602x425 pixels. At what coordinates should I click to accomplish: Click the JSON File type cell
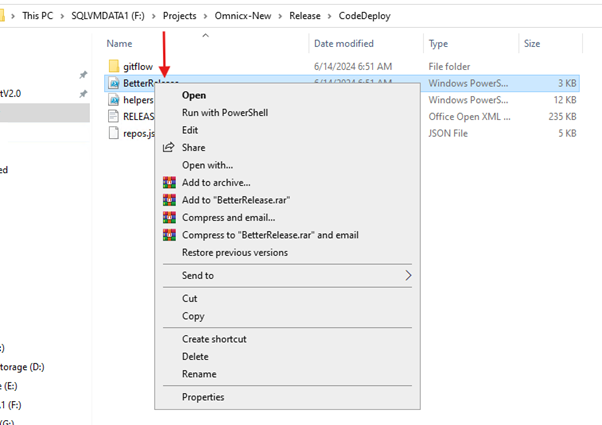pos(448,133)
